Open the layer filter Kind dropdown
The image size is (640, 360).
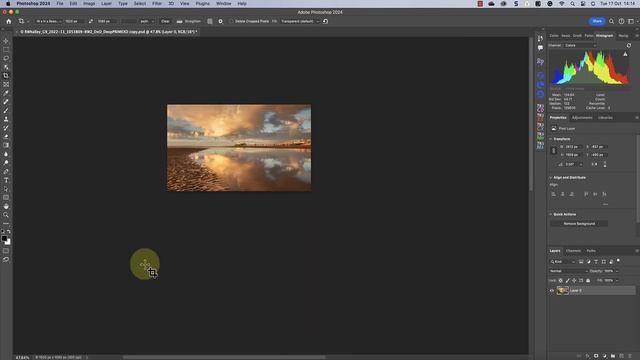(x=562, y=262)
